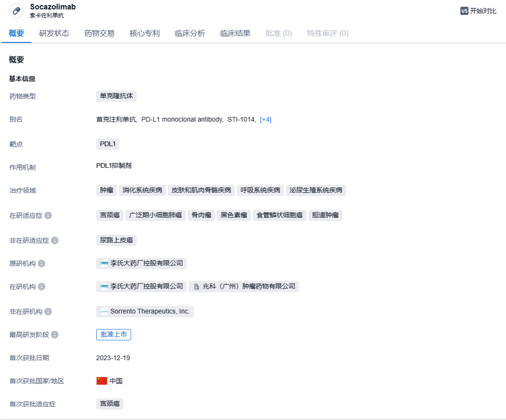Click info icon next to 最高研发阶段

click(55, 335)
